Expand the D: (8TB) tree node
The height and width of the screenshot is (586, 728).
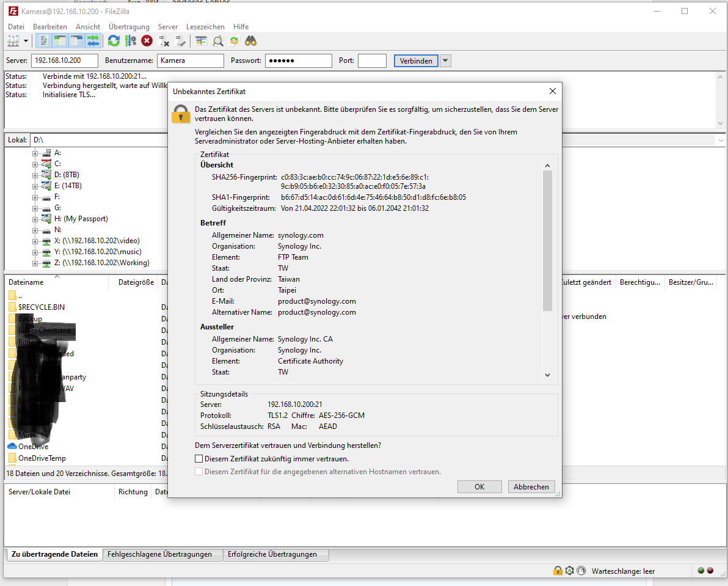tap(35, 175)
